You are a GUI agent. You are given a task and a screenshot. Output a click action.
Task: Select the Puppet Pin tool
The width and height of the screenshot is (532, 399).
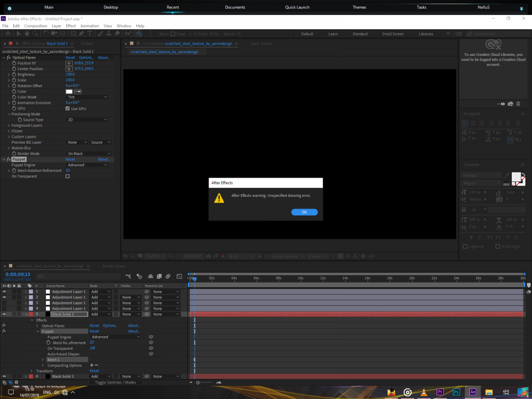pyautogui.click(x=138, y=34)
